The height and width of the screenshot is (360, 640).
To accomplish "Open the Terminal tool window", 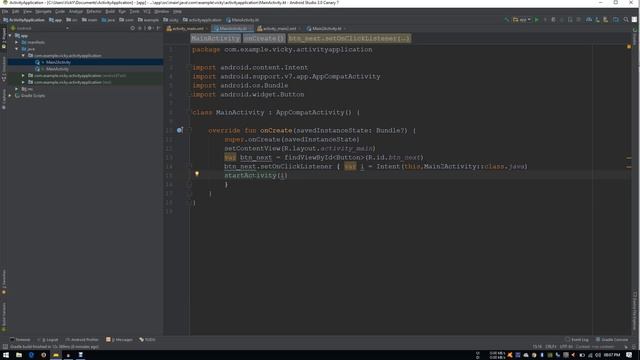I will [x=20, y=340].
